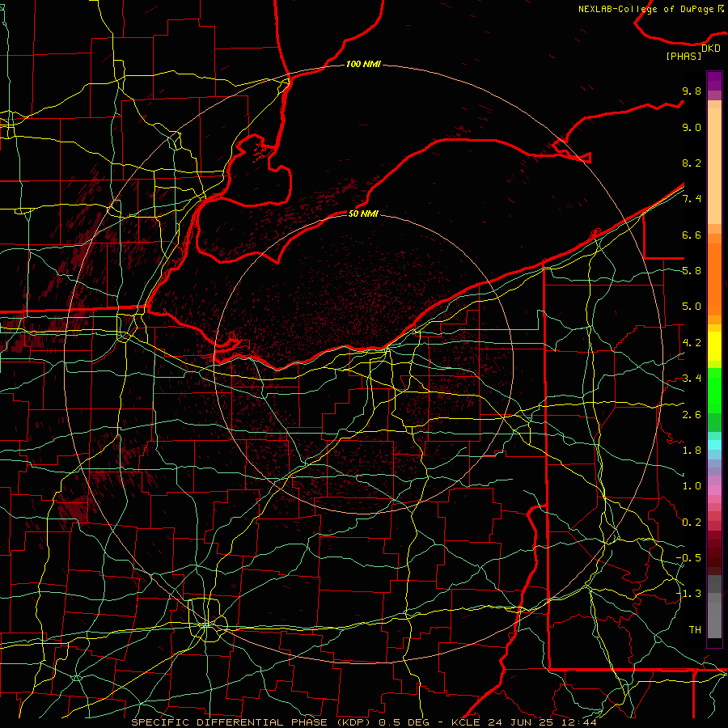728x728 pixels.
Task: Pick the pink band of the color bar
Action: coord(714,490)
